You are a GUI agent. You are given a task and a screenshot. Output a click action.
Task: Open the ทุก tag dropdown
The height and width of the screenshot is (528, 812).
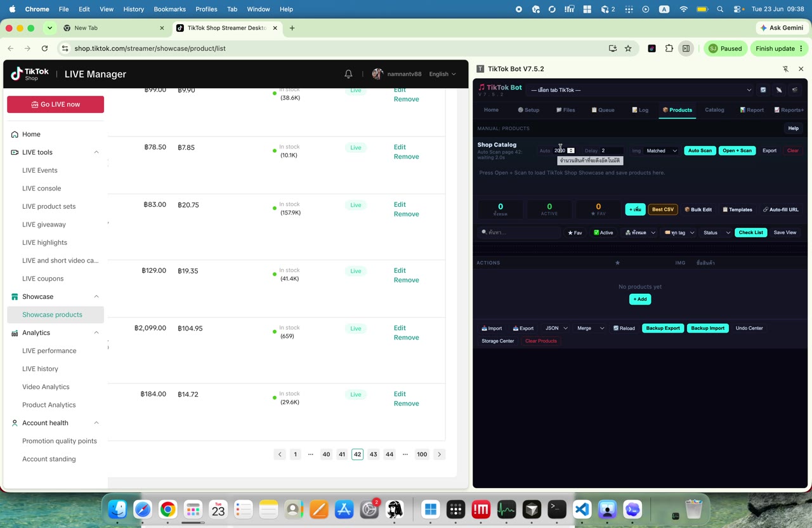click(x=679, y=233)
